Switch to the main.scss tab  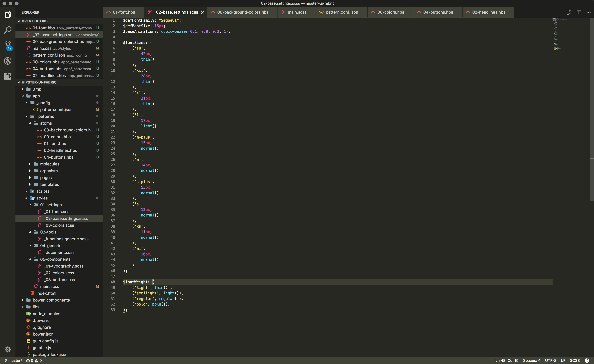click(297, 12)
